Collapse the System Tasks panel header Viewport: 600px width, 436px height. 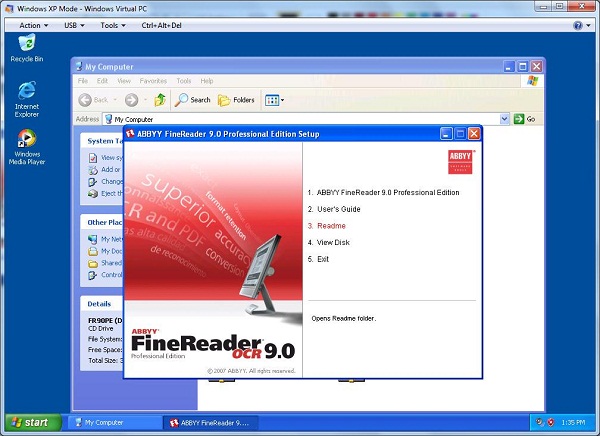pyautogui.click(x=102, y=141)
